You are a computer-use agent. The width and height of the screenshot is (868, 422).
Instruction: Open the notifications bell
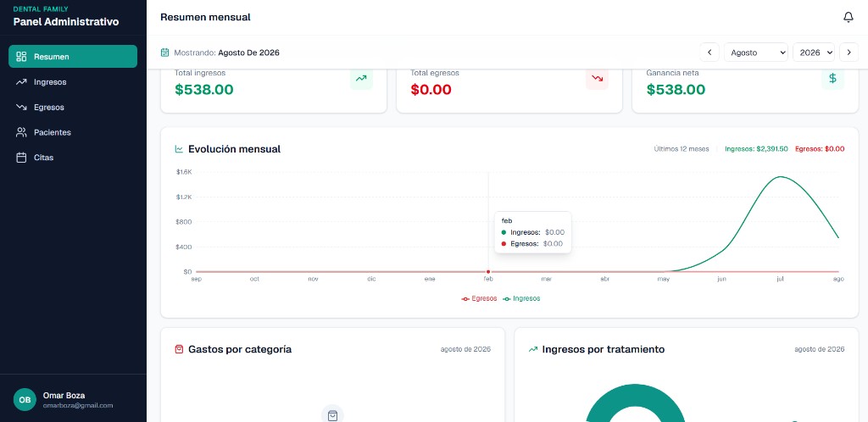tap(848, 17)
